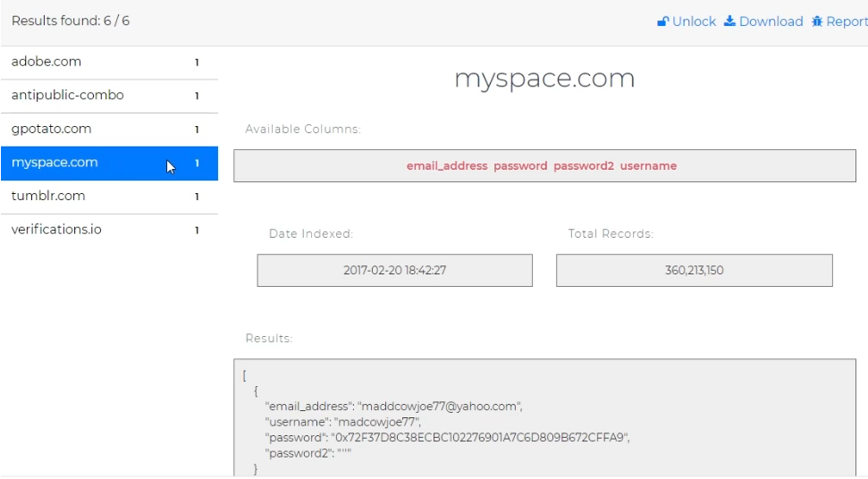Click the Date Indexed value 2017-02-20 18:42:27
868x479 pixels.
395,271
